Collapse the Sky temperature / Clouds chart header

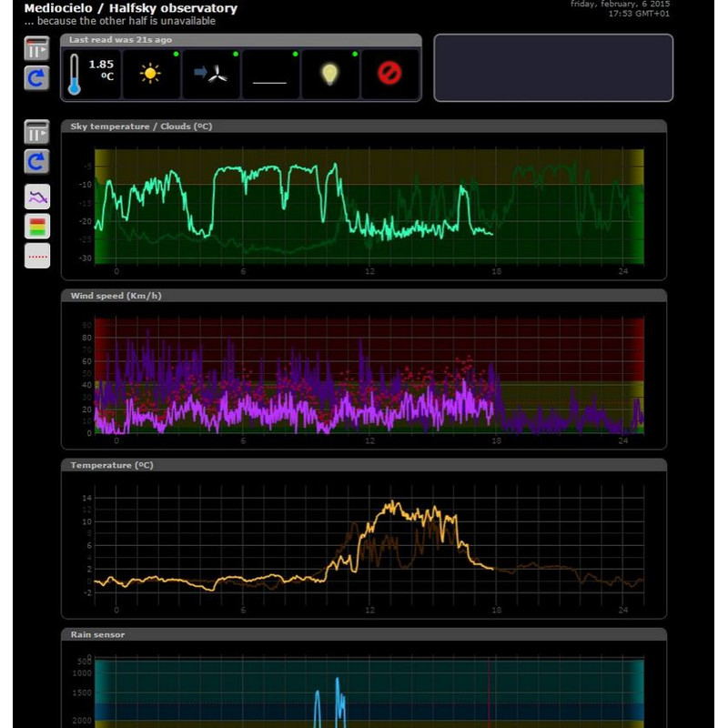(x=363, y=126)
